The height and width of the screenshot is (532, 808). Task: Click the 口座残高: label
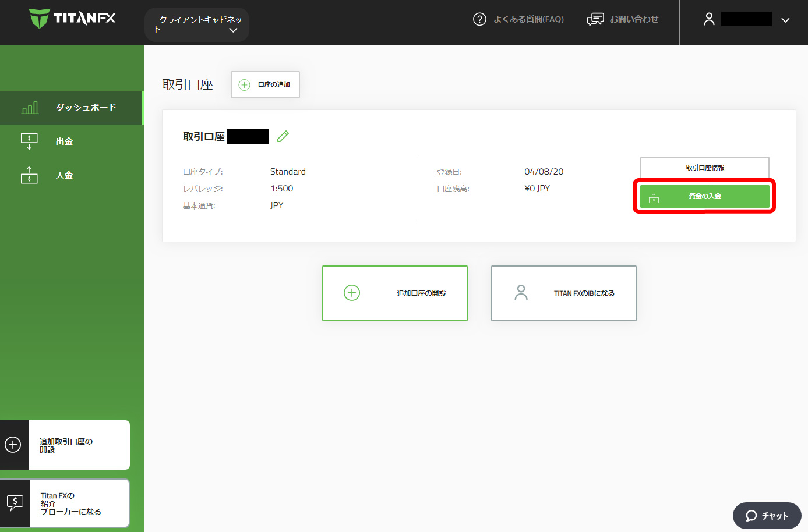(453, 189)
